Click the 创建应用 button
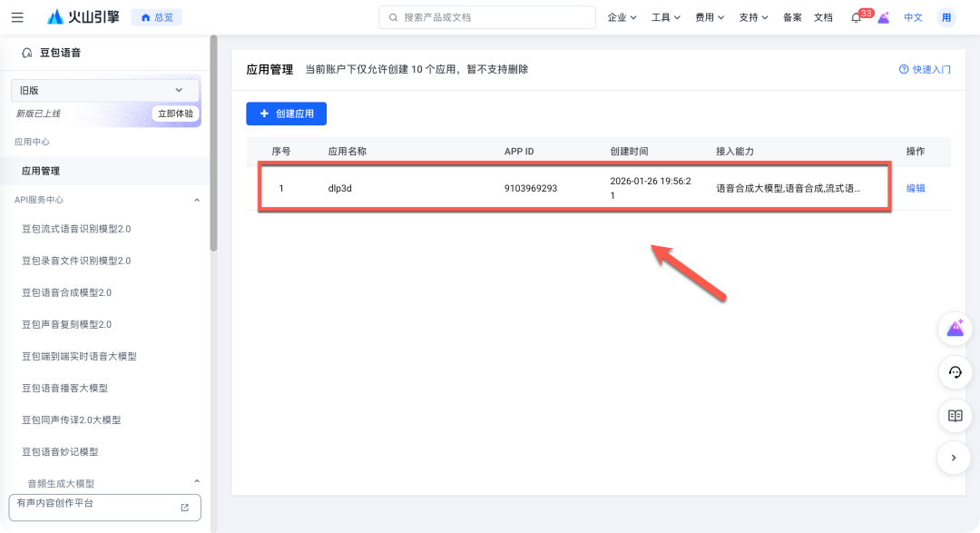Image resolution: width=980 pixels, height=533 pixels. pyautogui.click(x=286, y=114)
